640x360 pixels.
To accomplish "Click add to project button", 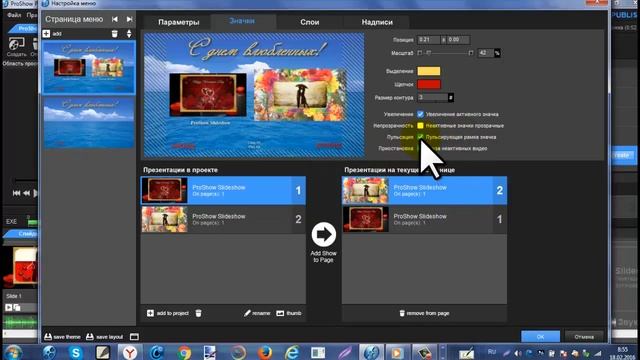I will (168, 313).
